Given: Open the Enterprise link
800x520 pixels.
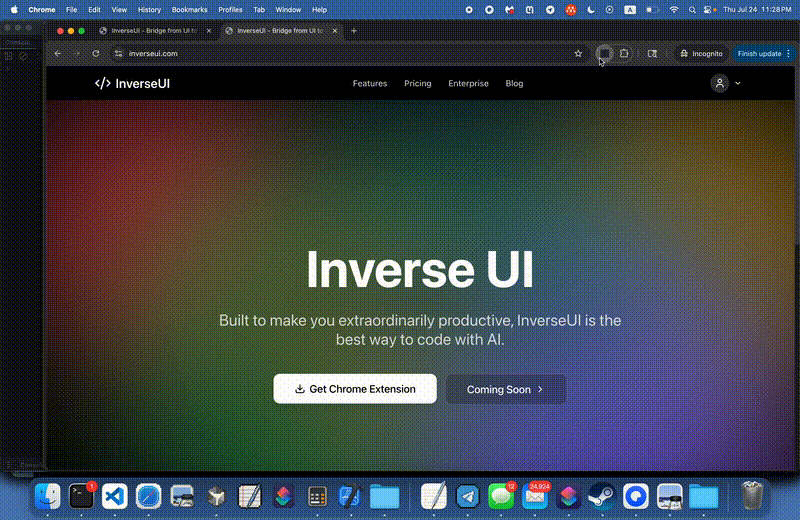Looking at the screenshot, I should tap(468, 83).
